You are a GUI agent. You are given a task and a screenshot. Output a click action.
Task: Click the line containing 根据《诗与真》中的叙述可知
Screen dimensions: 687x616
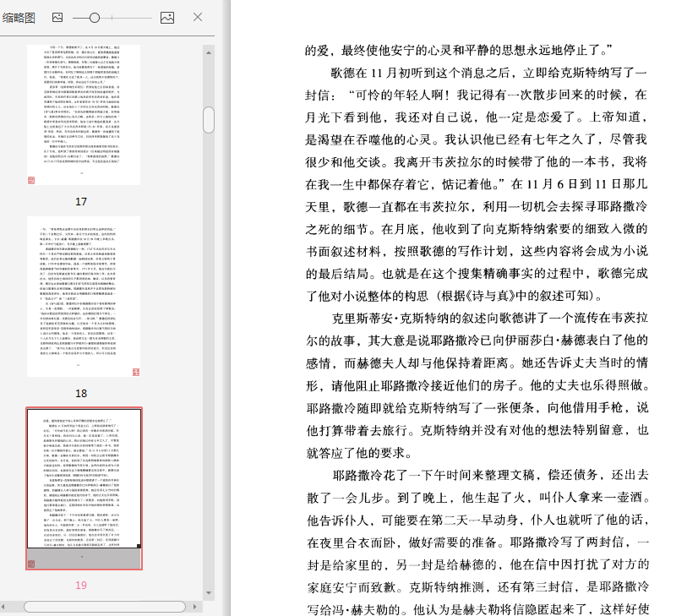[455, 297]
